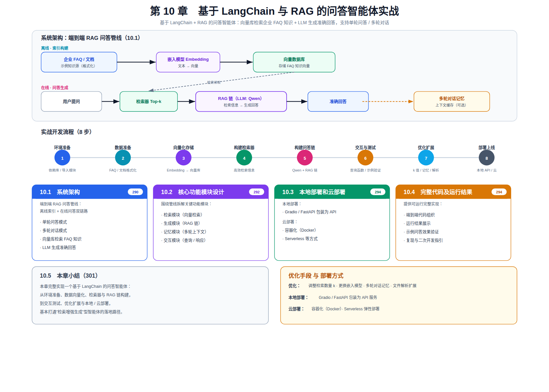Click the 优化手段 与 部署方式 heading
The image size is (549, 392).
316,276
